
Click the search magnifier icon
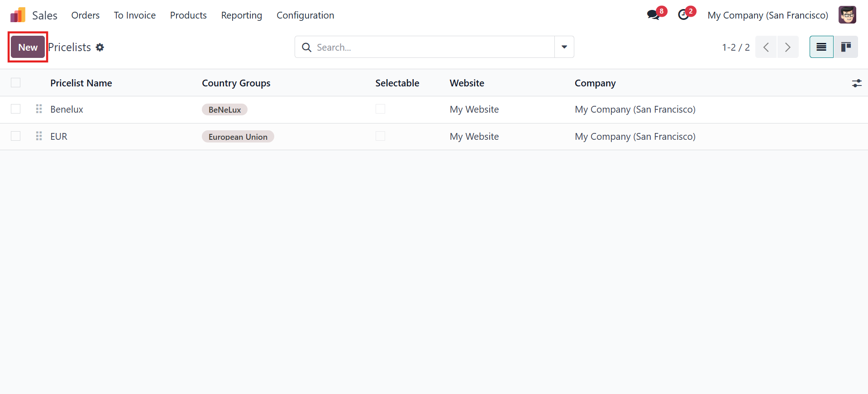point(306,47)
